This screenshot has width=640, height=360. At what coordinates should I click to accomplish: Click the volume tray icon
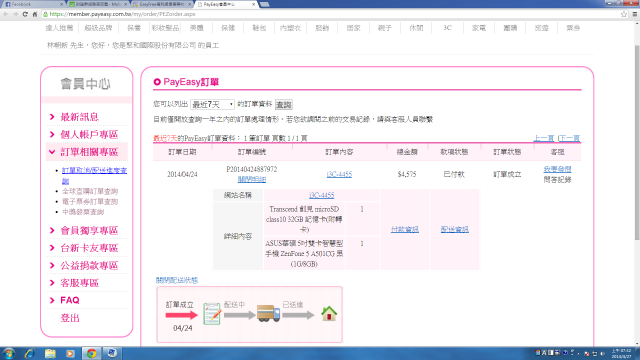tap(603, 353)
